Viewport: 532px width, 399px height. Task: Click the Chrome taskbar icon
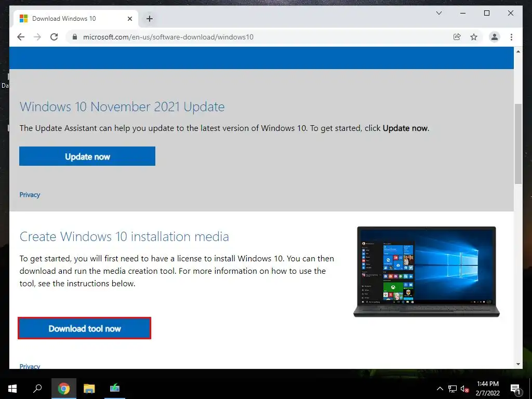point(64,389)
